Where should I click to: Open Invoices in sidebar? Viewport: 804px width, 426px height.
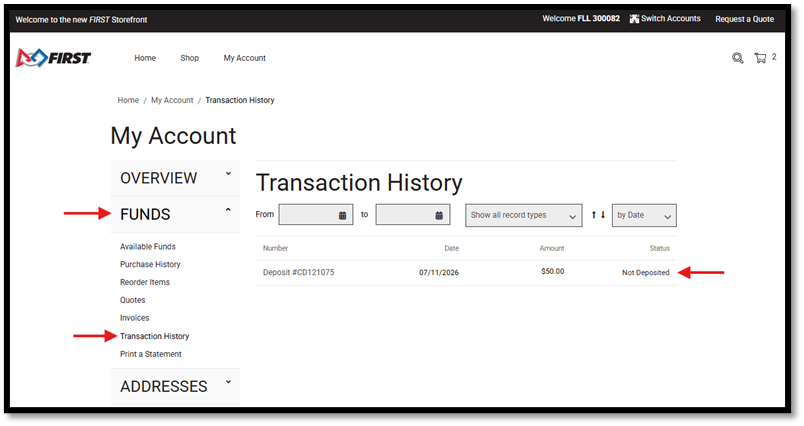[x=135, y=318]
